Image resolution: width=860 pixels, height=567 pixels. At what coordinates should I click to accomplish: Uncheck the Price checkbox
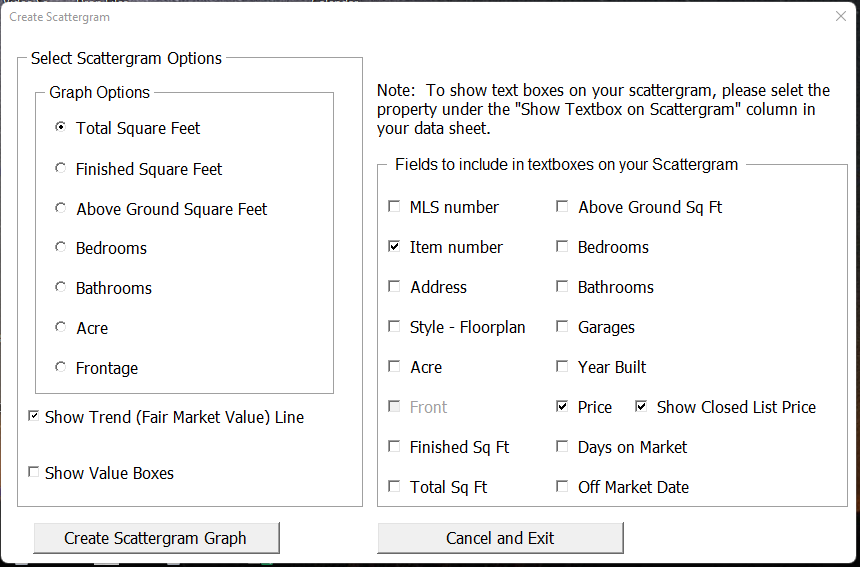[x=562, y=407]
